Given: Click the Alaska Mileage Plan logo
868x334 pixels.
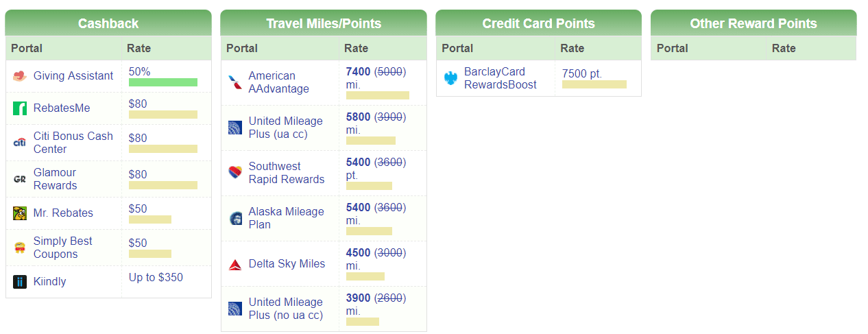Looking at the screenshot, I should click(x=235, y=219).
